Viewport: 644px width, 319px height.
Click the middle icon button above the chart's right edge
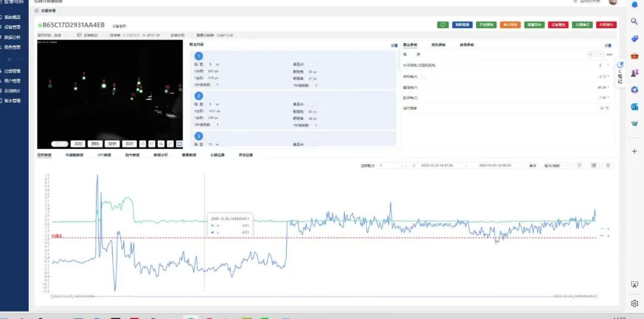593,165
